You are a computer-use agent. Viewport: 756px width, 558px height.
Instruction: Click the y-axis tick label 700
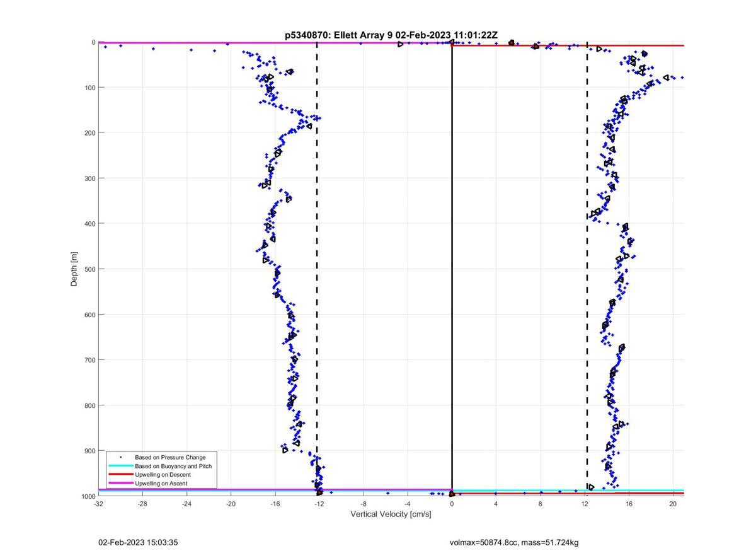tap(89, 360)
